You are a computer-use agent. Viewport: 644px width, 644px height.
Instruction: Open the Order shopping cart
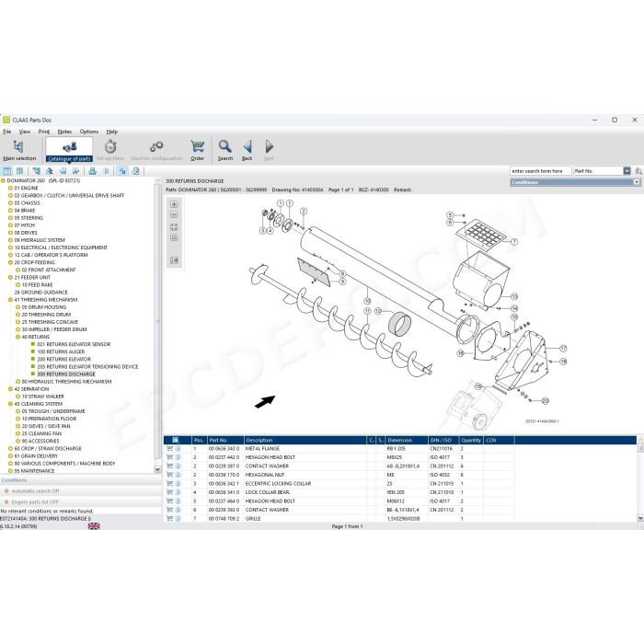click(197, 150)
